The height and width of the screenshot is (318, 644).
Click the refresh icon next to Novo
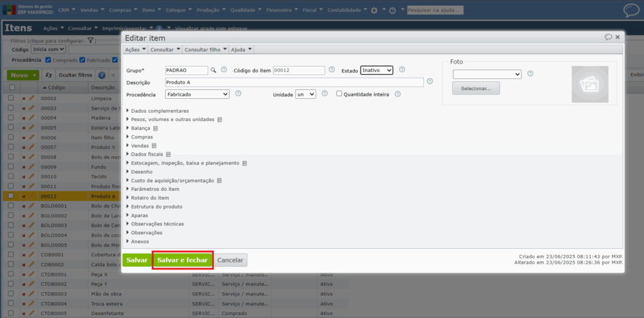pos(48,76)
